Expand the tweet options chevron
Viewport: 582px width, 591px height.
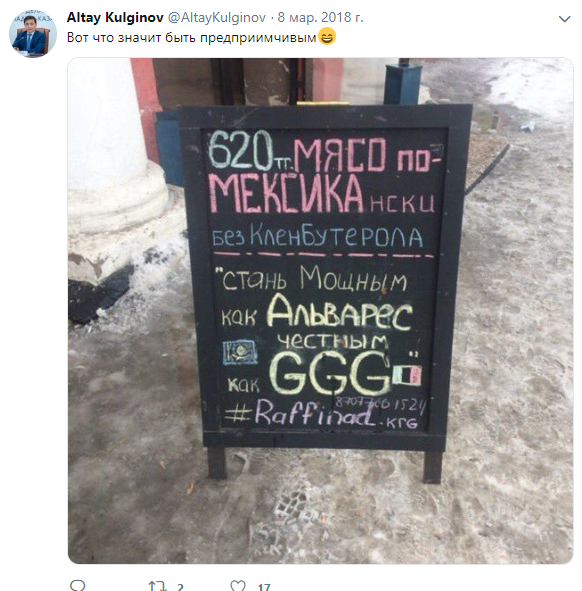(564, 18)
